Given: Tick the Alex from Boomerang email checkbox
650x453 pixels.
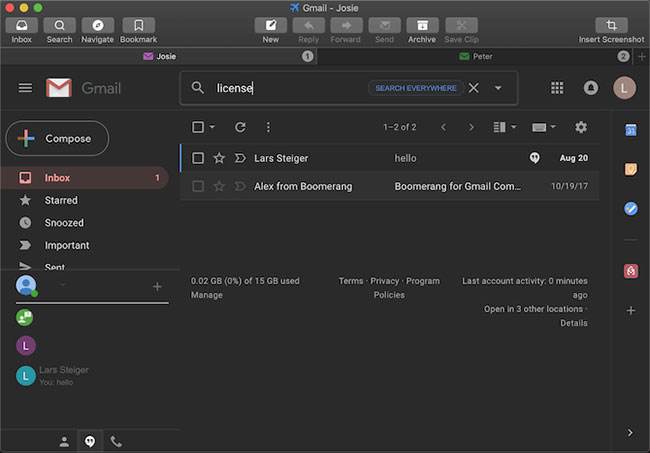Looking at the screenshot, I should coord(198,186).
